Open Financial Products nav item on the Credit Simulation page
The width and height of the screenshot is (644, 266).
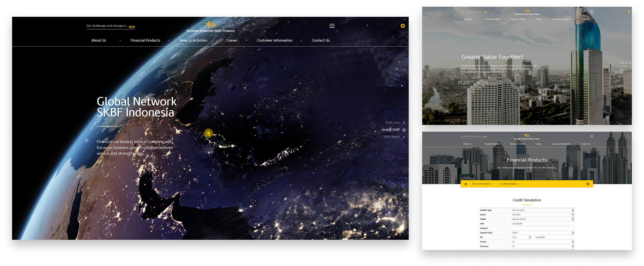(492, 144)
